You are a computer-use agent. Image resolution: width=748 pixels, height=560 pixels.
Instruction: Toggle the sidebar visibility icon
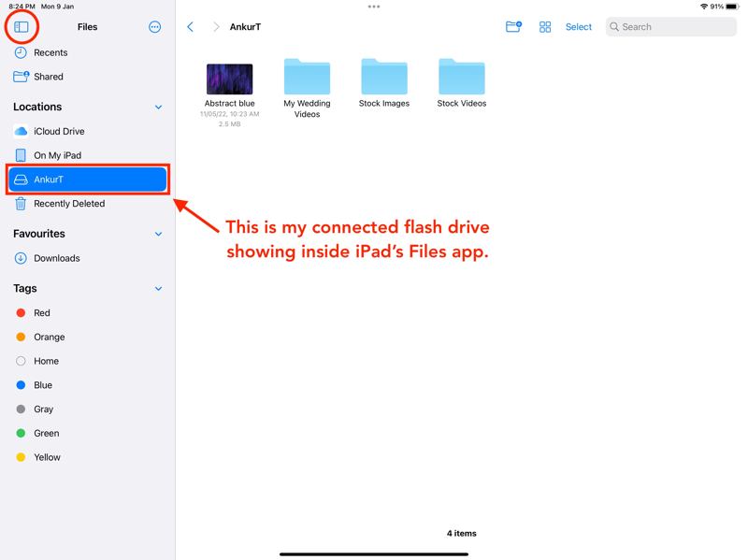click(21, 27)
